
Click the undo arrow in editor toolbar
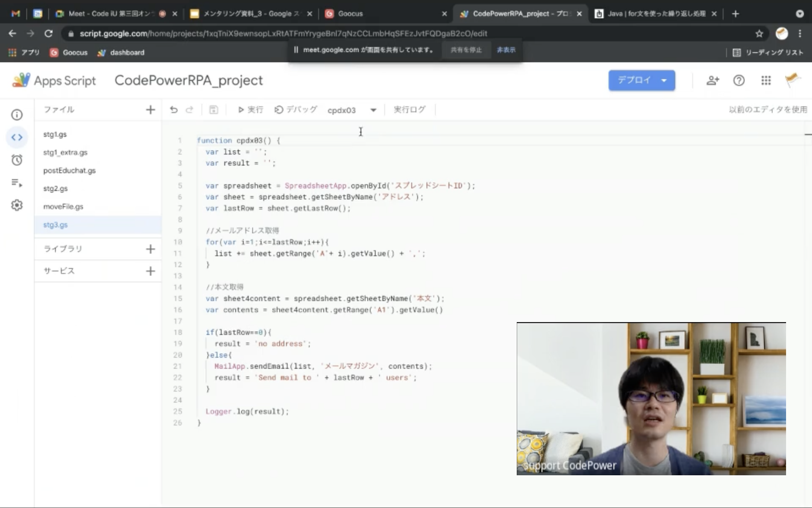173,110
